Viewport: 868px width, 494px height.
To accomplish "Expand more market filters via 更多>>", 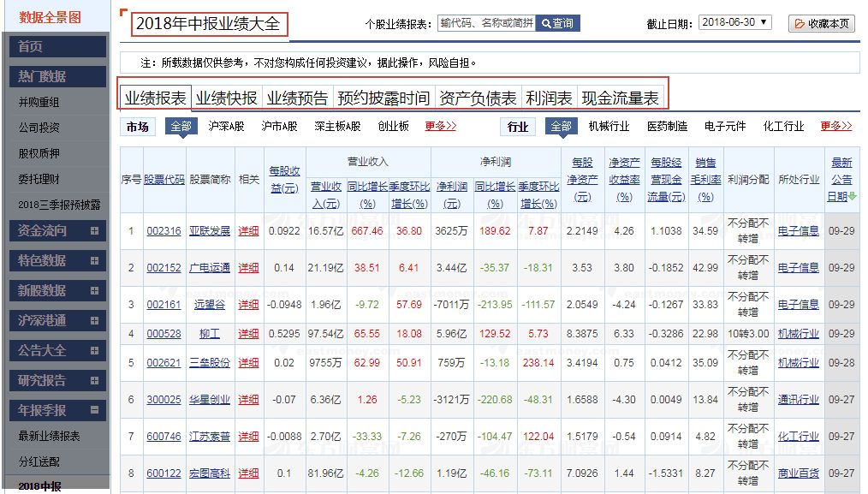I will 441,126.
